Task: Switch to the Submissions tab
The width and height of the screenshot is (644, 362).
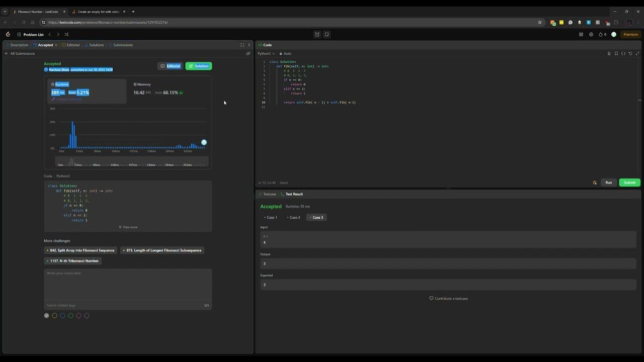Action: (121, 45)
